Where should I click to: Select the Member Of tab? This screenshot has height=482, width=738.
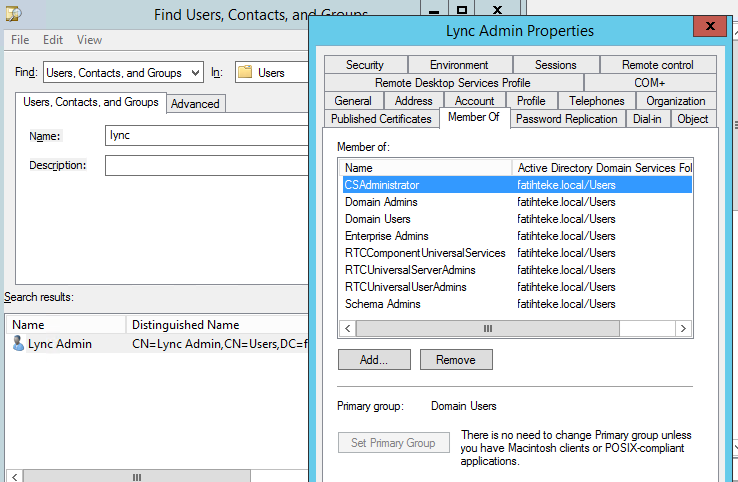pos(474,117)
